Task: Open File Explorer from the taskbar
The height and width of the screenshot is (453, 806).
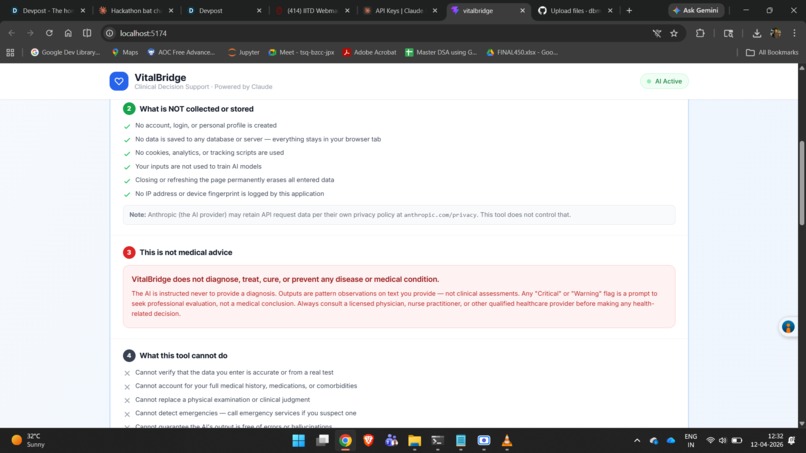Action: coord(414,441)
